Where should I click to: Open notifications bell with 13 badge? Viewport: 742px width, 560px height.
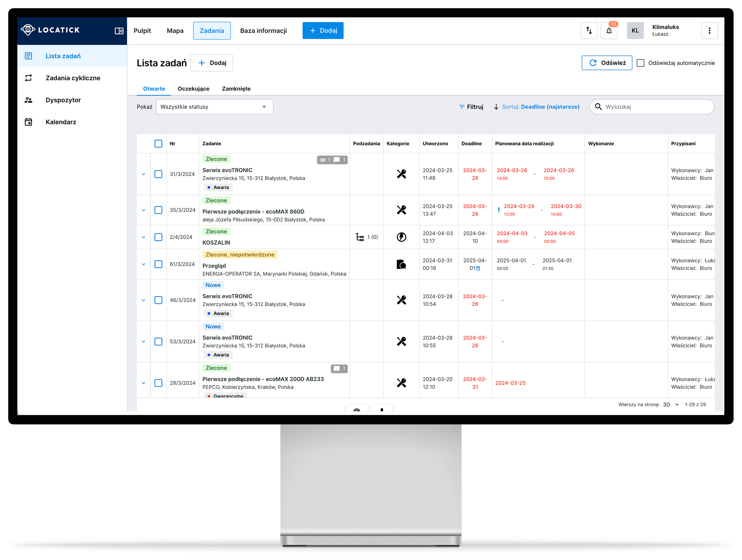point(609,31)
